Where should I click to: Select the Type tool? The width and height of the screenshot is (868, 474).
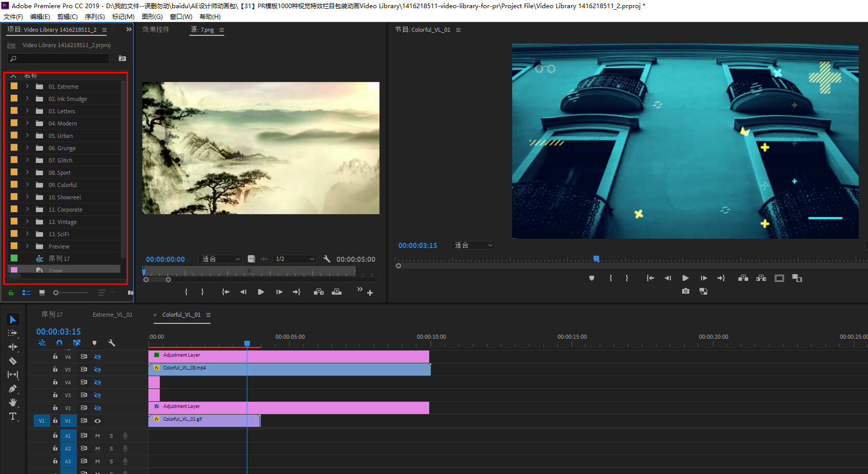[x=13, y=416]
